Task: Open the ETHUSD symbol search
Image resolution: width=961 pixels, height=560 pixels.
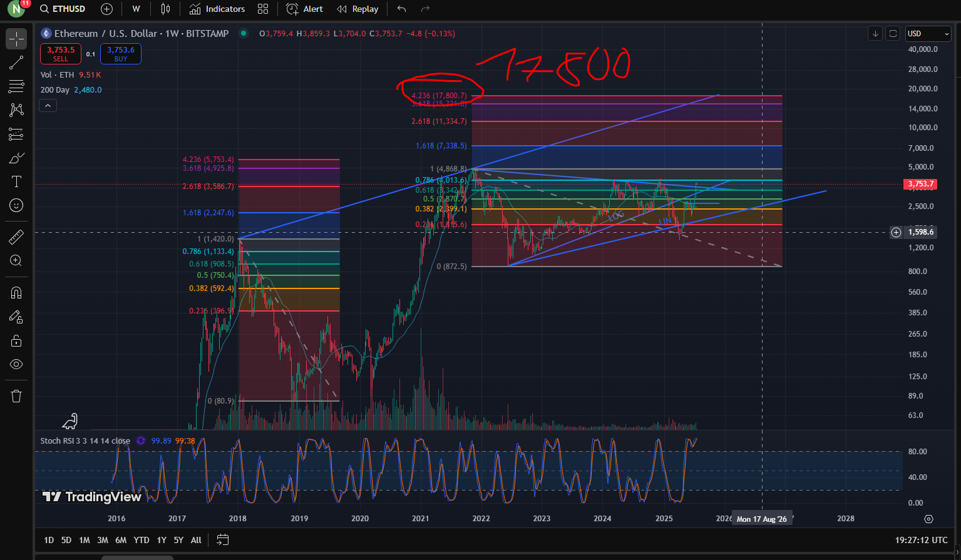Action: [63, 9]
